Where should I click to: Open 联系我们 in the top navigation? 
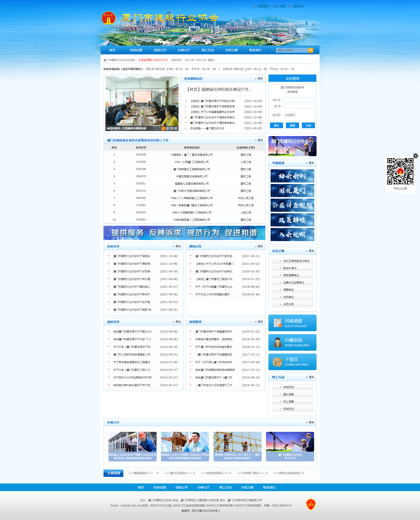point(255,50)
